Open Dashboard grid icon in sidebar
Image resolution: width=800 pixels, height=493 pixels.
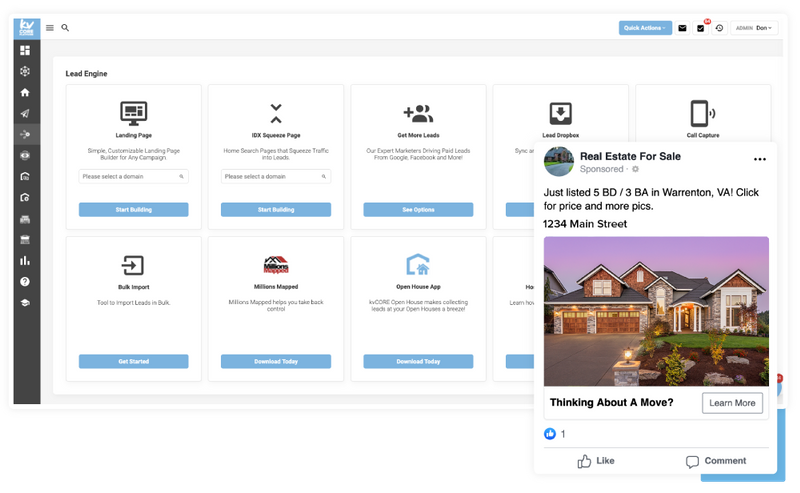25,50
